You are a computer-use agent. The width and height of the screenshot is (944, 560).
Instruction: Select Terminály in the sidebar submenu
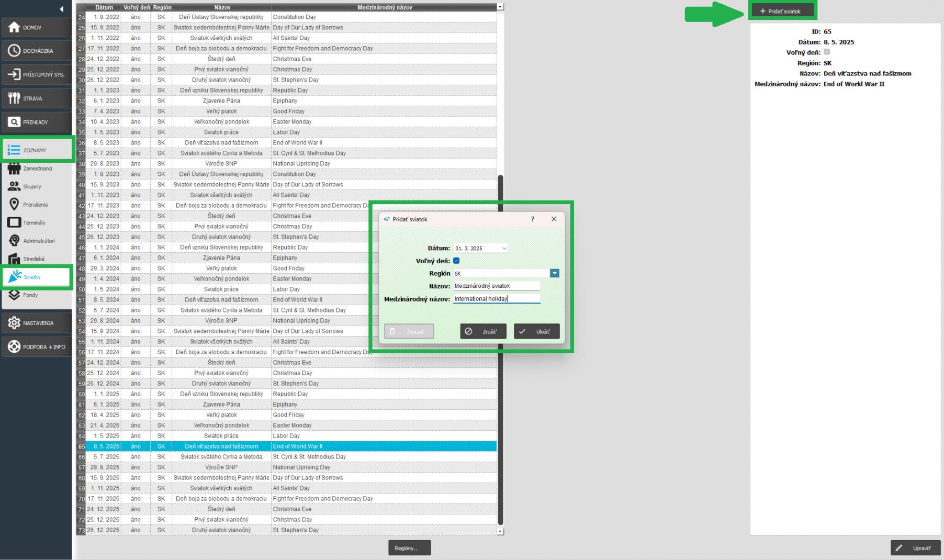[x=34, y=223]
